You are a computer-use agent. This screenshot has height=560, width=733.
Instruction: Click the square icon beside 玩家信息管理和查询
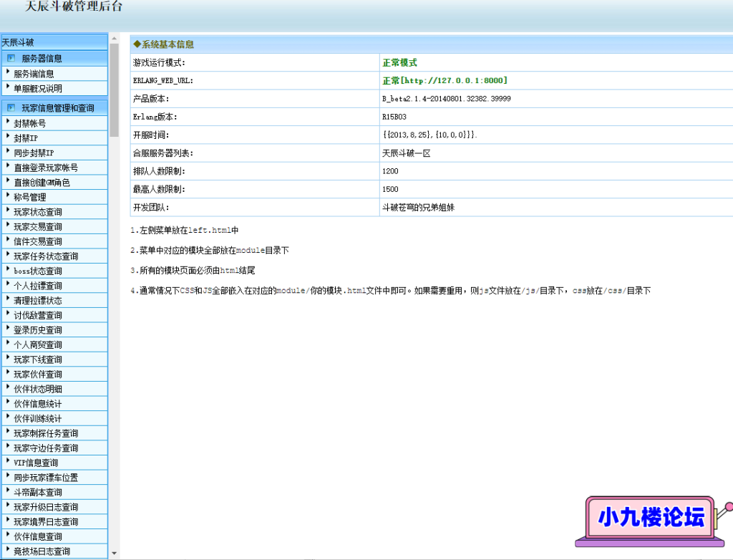(x=11, y=108)
